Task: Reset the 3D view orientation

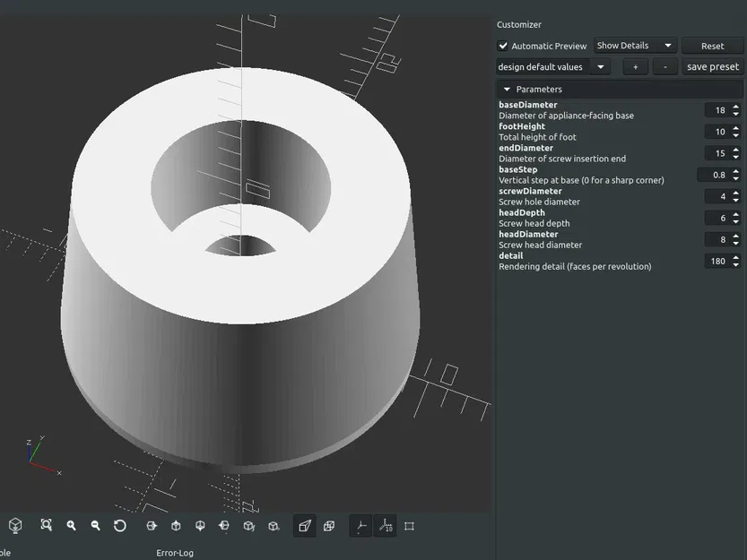Action: coord(120,526)
